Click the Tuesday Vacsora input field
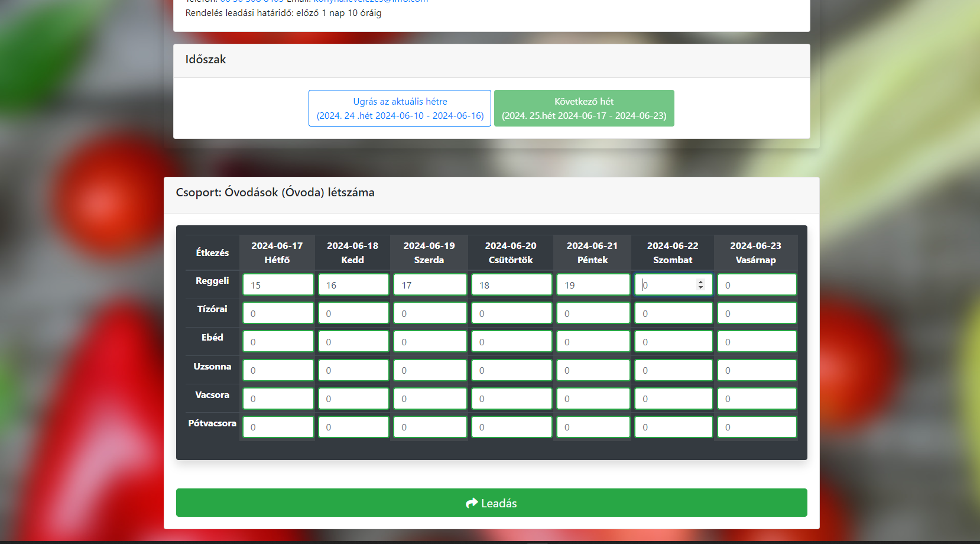This screenshot has width=980, height=544. click(353, 399)
